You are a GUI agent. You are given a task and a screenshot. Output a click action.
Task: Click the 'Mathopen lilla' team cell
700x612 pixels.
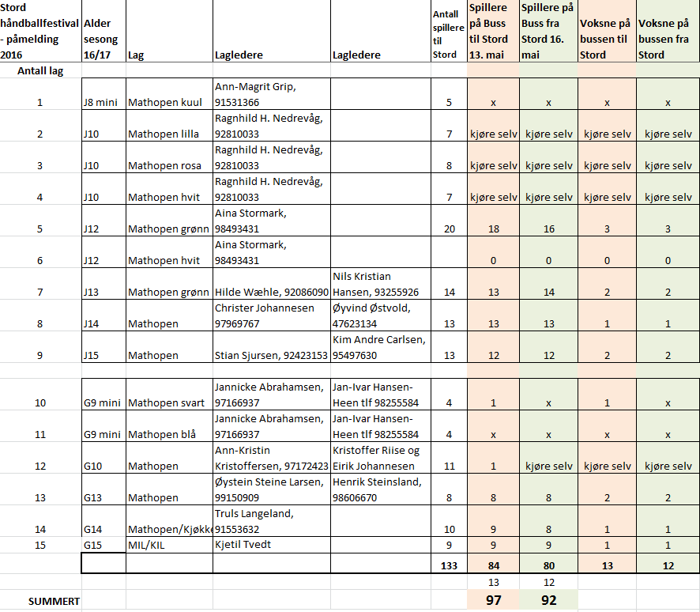pos(169,134)
